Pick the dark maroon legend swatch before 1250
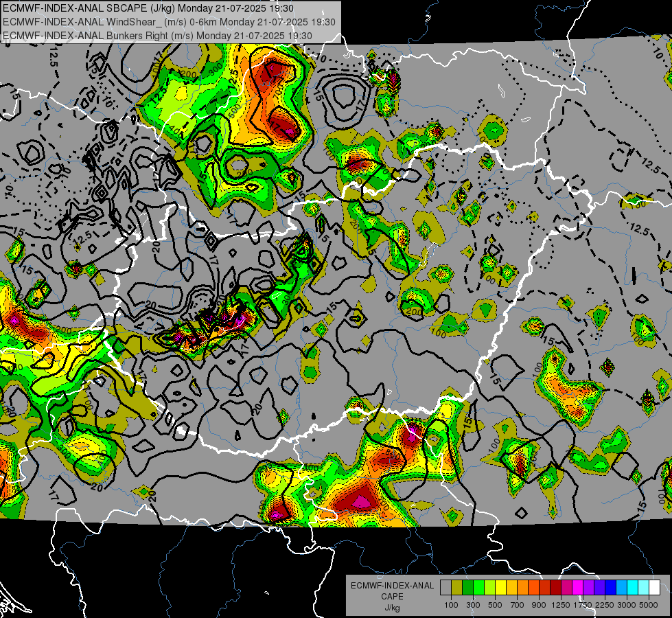672x618 pixels. coord(556,587)
